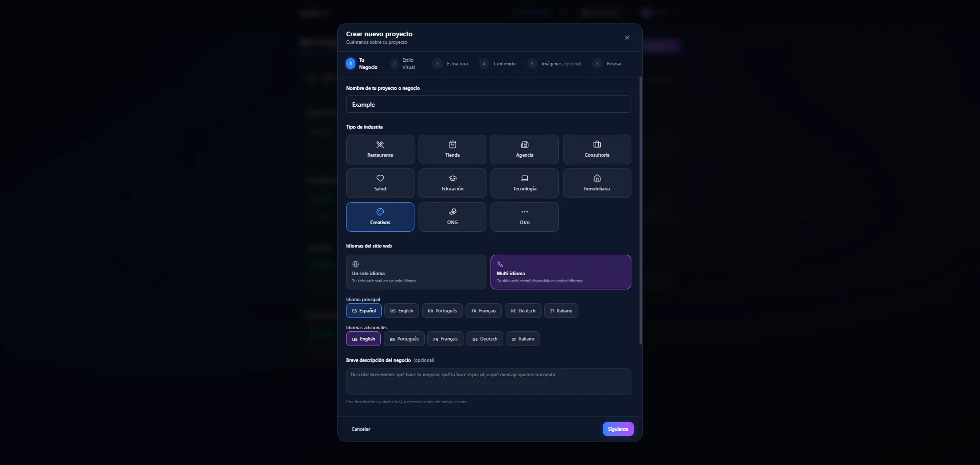Pick the Tecnología laptop icon

pyautogui.click(x=524, y=179)
